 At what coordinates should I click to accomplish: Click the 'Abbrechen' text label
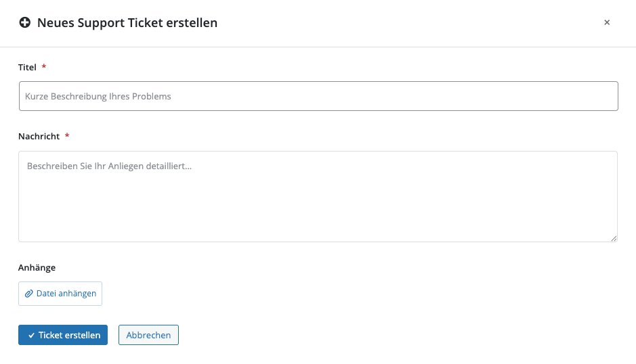148,335
